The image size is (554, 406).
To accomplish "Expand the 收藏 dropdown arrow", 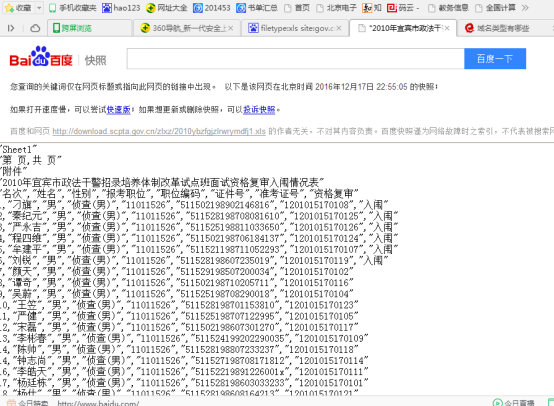I will [39, 8].
